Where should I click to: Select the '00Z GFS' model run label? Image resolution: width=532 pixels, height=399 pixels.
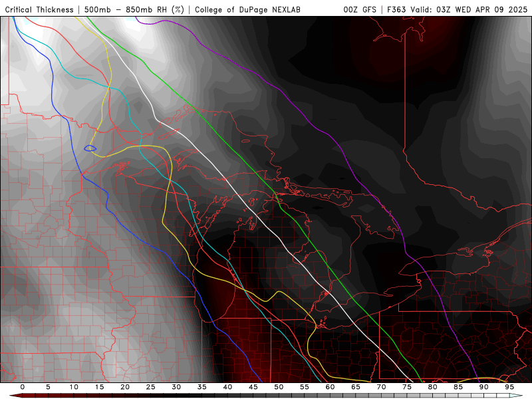360,10
